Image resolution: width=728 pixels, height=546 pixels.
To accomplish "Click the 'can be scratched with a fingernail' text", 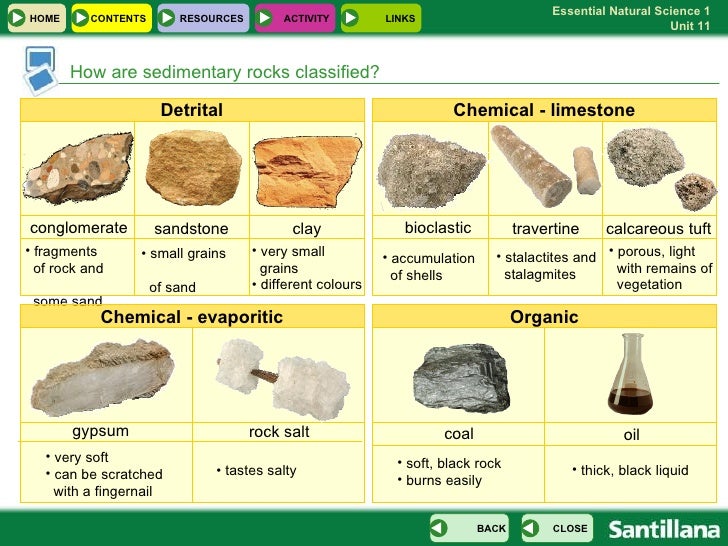I will coord(104,483).
